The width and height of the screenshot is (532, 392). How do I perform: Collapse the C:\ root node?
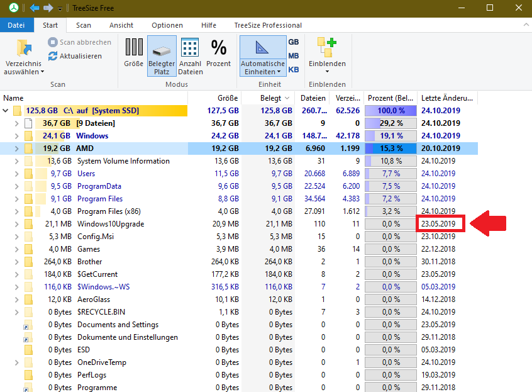click(x=6, y=111)
